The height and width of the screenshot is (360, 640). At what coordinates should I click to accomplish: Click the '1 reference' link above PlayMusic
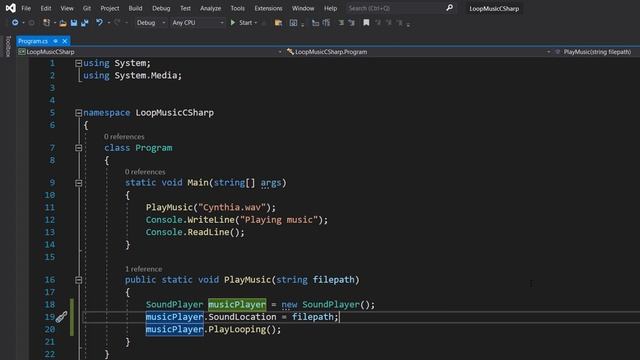point(143,269)
